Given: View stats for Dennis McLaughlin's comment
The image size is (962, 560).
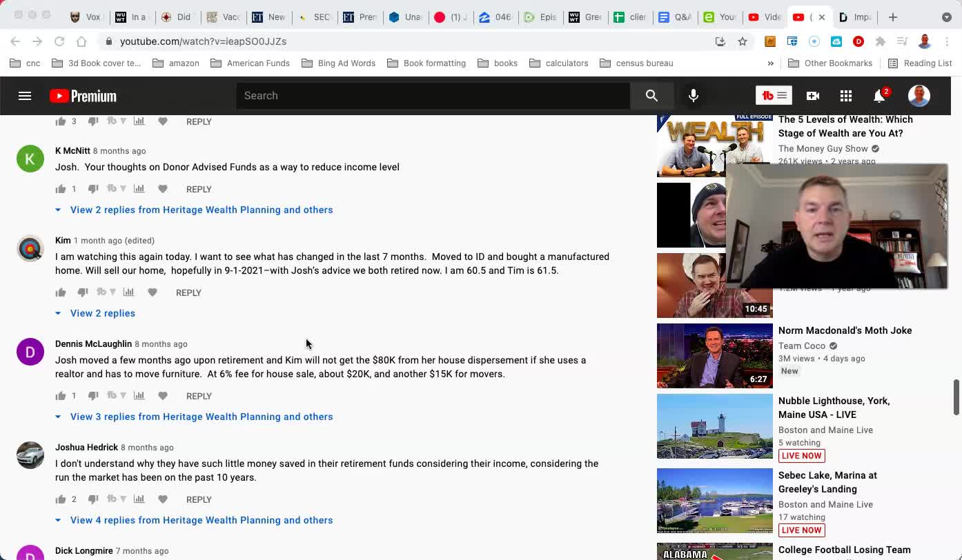Looking at the screenshot, I should (x=139, y=395).
